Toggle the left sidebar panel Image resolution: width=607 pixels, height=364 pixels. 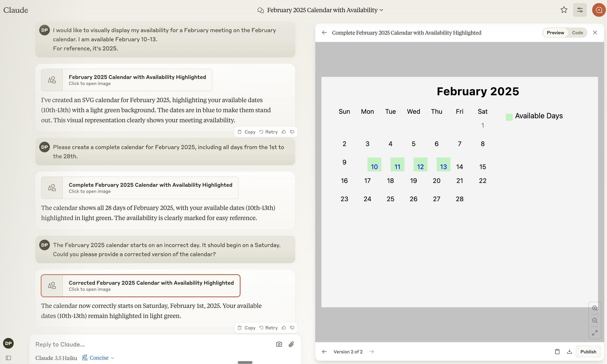8,358
